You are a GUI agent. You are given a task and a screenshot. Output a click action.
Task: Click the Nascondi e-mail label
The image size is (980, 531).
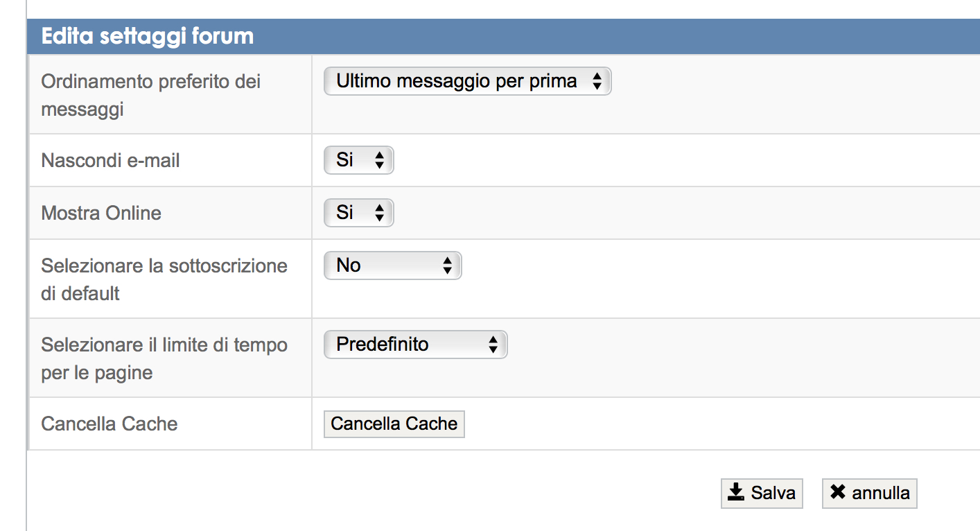[110, 160]
